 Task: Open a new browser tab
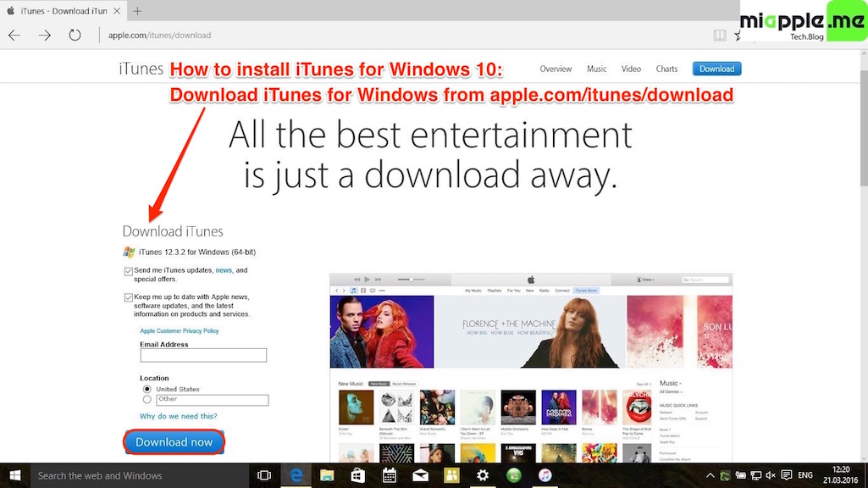coord(137,10)
